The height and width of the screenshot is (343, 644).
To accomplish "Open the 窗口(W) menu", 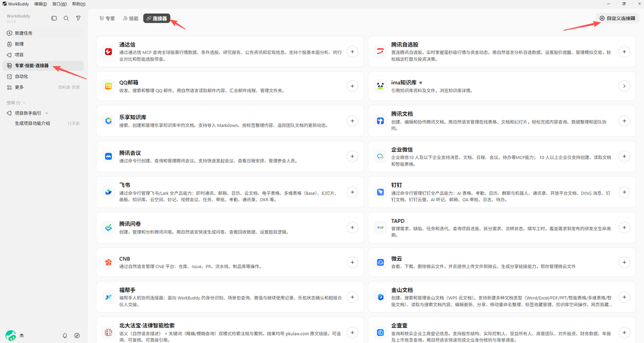I will (x=59, y=4).
